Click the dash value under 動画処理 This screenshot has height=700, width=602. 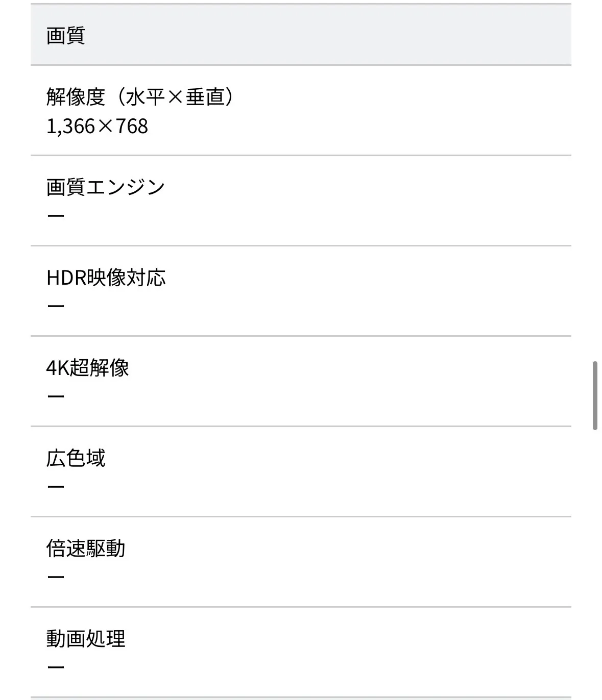56,667
